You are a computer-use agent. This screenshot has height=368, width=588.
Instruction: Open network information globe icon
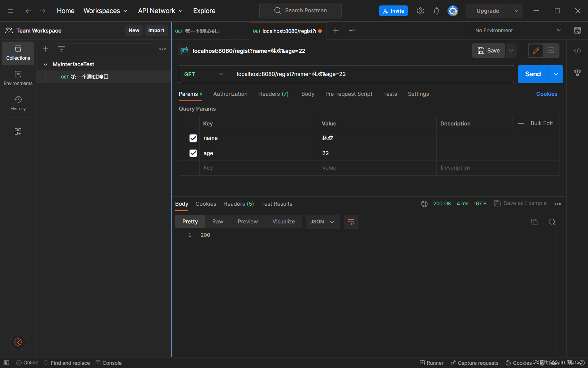pos(424,204)
